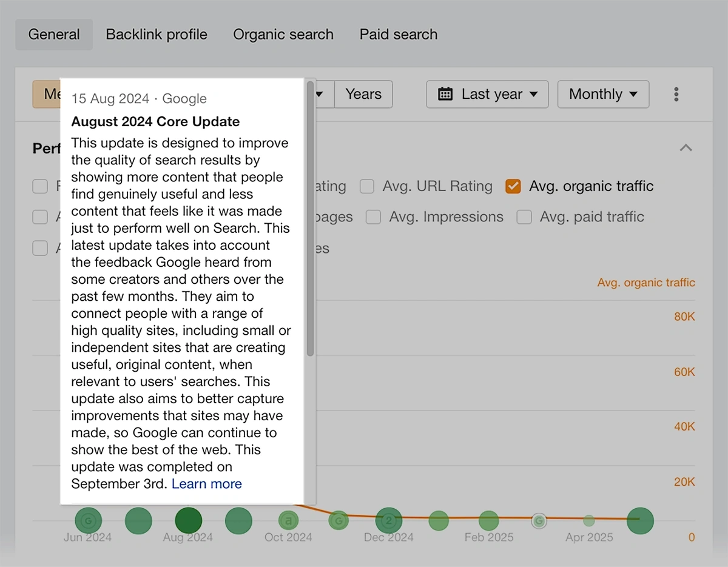Switch to the Organic search tab
Viewport: 728px width, 567px height.
(283, 35)
